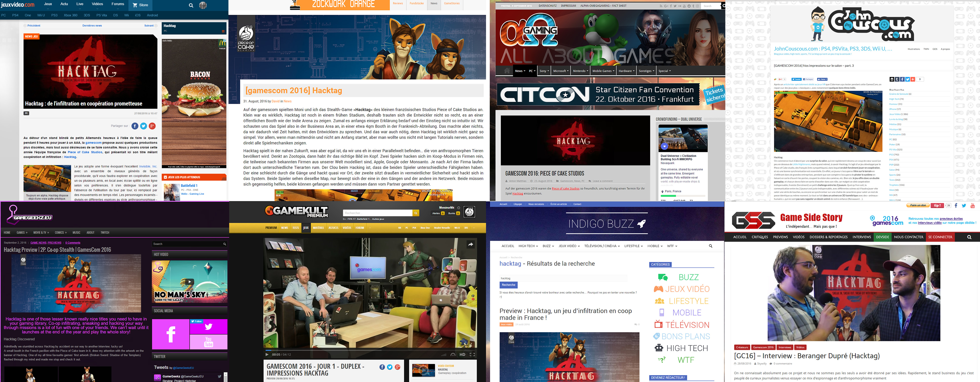The height and width of the screenshot is (382, 980).
Task: Expand the MOVIE & TV menu on GameGeekz.eu
Action: coord(41,232)
